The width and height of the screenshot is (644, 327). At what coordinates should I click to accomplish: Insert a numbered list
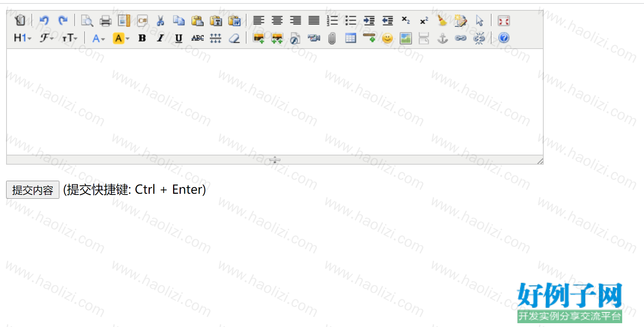332,20
